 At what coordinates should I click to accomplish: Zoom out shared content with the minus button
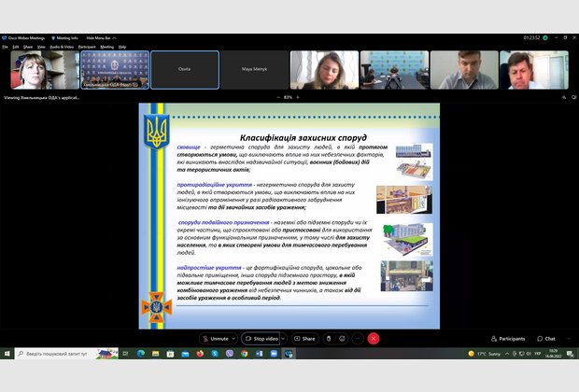click(x=278, y=97)
